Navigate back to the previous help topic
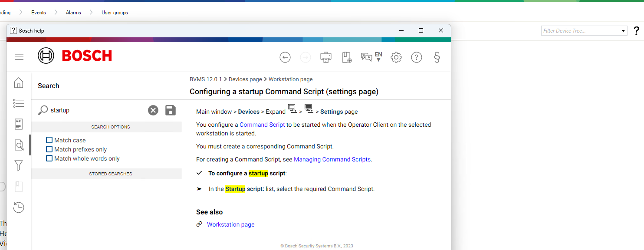This screenshot has height=250, width=644. (285, 57)
